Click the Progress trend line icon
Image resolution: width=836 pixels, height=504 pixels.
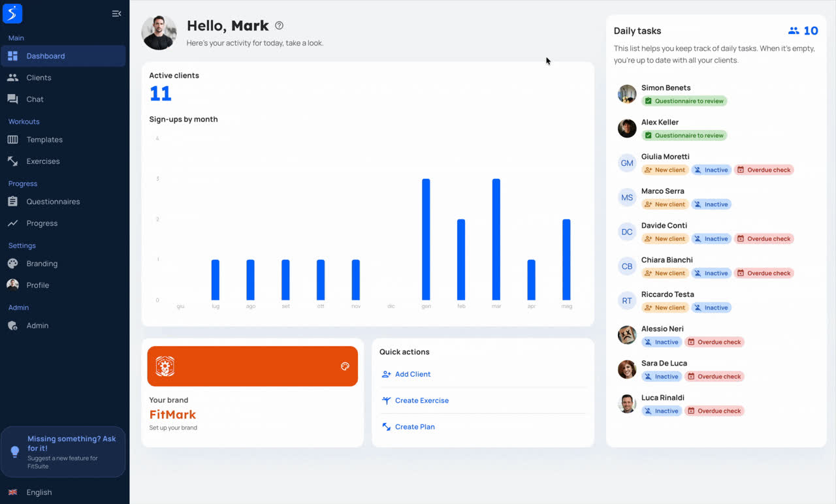[12, 223]
